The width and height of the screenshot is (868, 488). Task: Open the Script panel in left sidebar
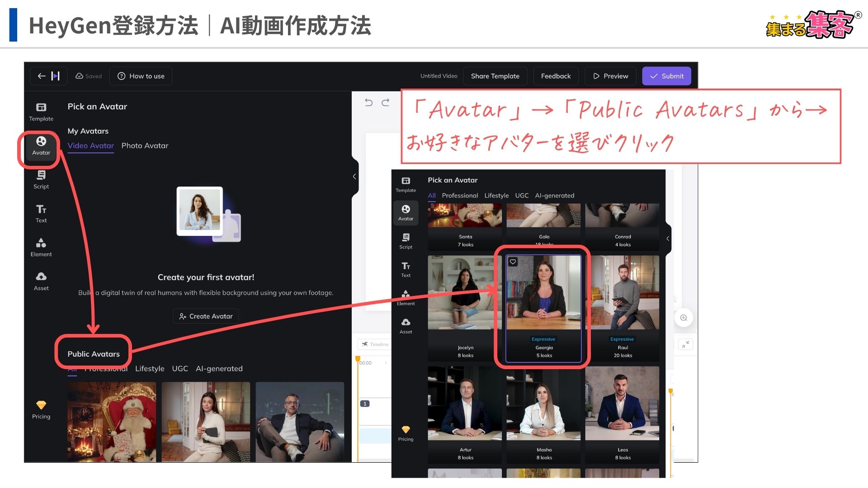click(41, 180)
